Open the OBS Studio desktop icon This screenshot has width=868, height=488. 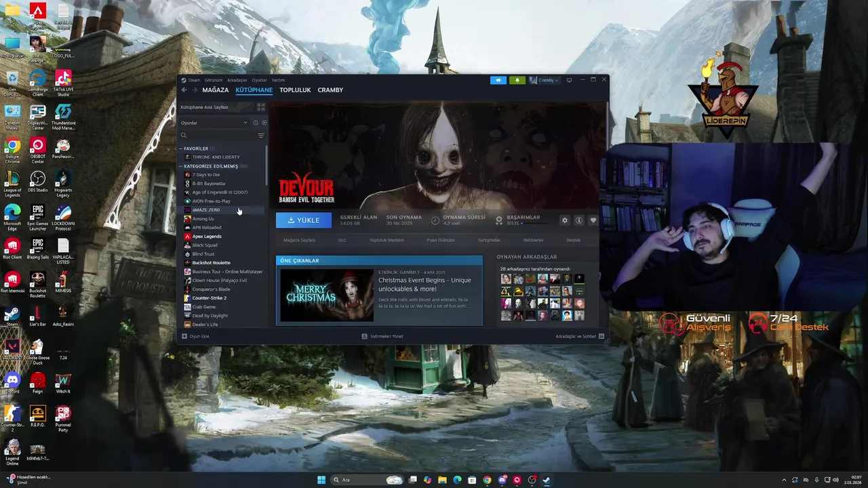[37, 182]
